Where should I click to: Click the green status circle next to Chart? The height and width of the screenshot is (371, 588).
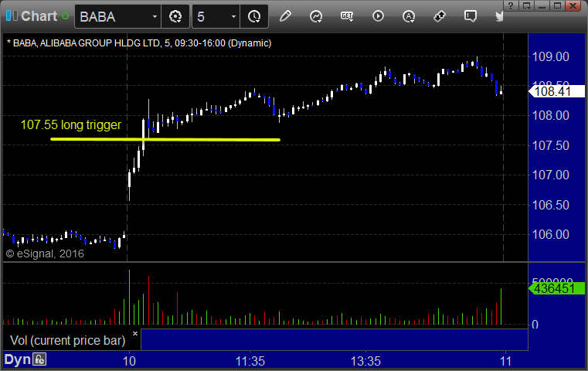65,16
